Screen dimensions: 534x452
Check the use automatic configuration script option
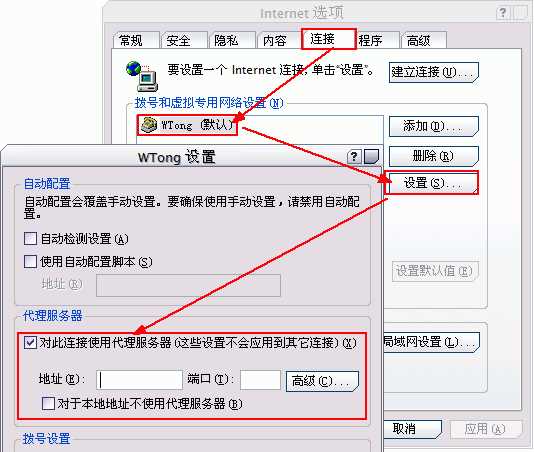point(30,262)
